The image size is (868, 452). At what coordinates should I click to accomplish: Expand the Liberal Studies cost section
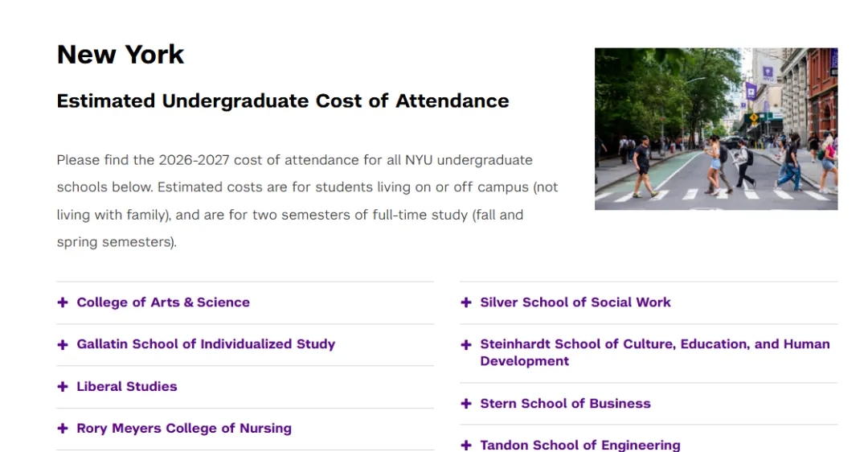pyautogui.click(x=127, y=387)
